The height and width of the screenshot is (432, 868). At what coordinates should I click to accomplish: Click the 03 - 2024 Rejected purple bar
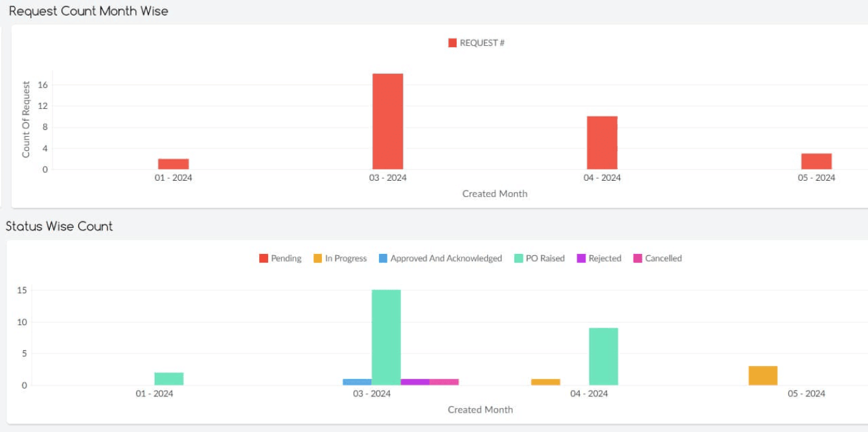(x=415, y=382)
